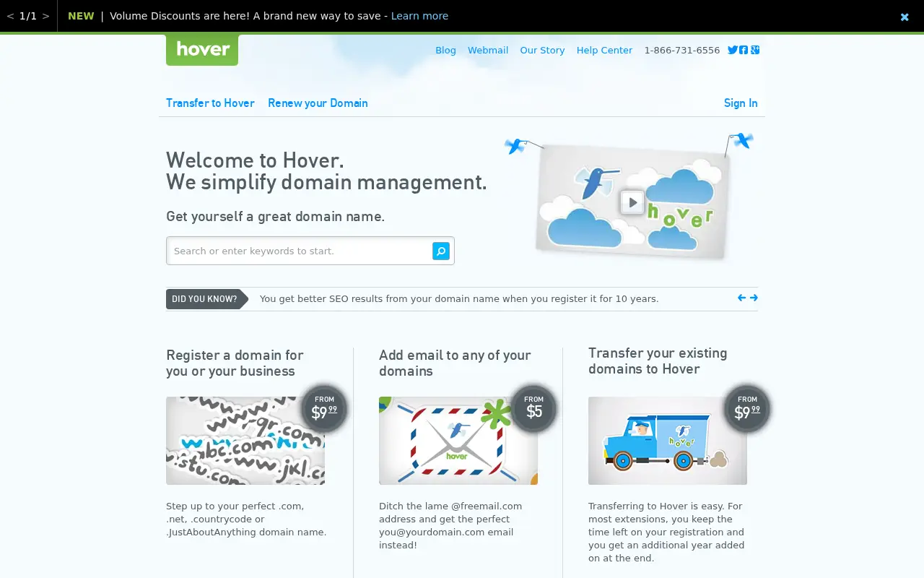Play the Hover intro video
This screenshot has height=578, width=924.
(x=632, y=202)
